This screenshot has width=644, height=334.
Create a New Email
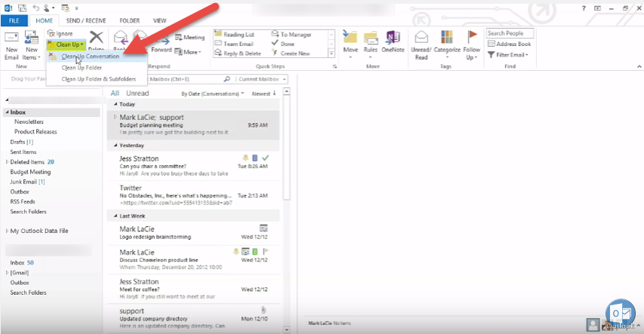coord(11,45)
